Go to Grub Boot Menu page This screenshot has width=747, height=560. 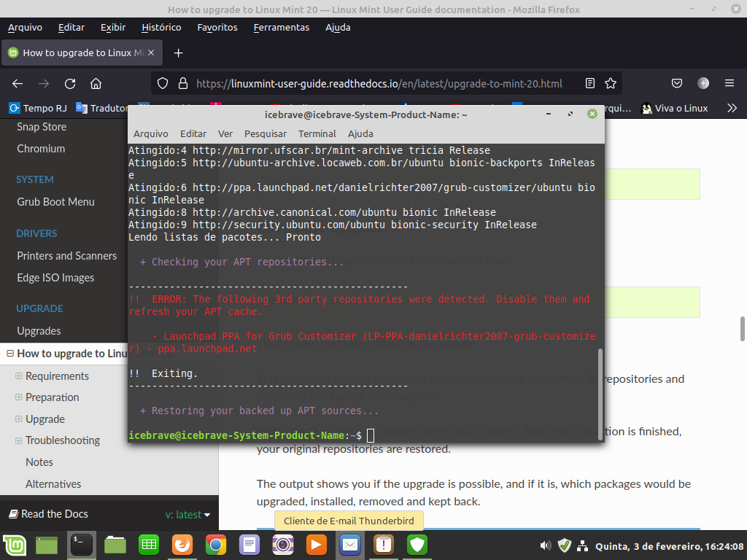pyautogui.click(x=55, y=202)
